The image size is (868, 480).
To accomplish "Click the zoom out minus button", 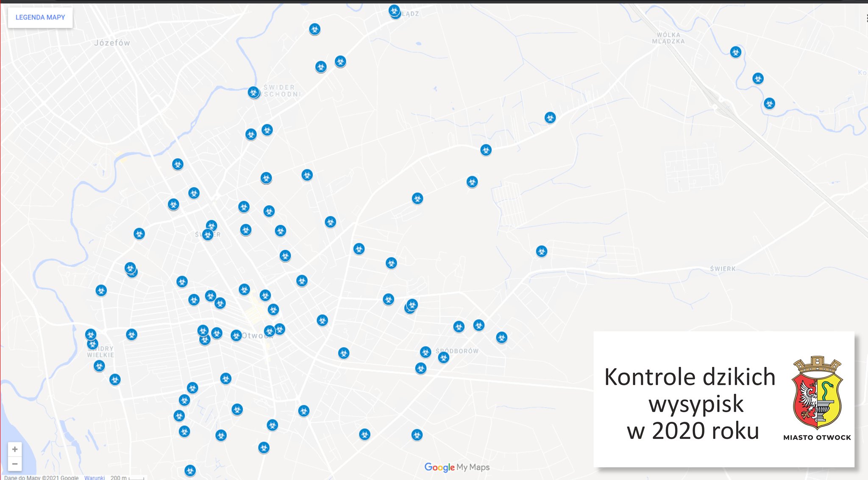I will click(x=15, y=464).
